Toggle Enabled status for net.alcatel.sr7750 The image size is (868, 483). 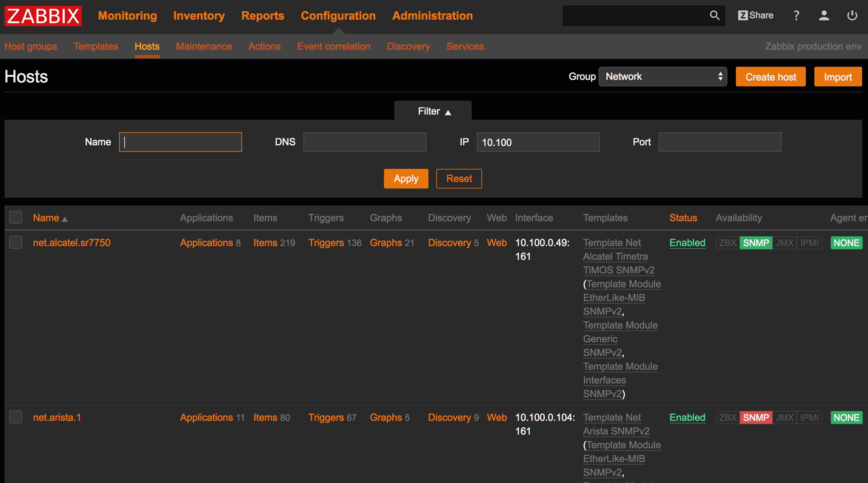[687, 243]
